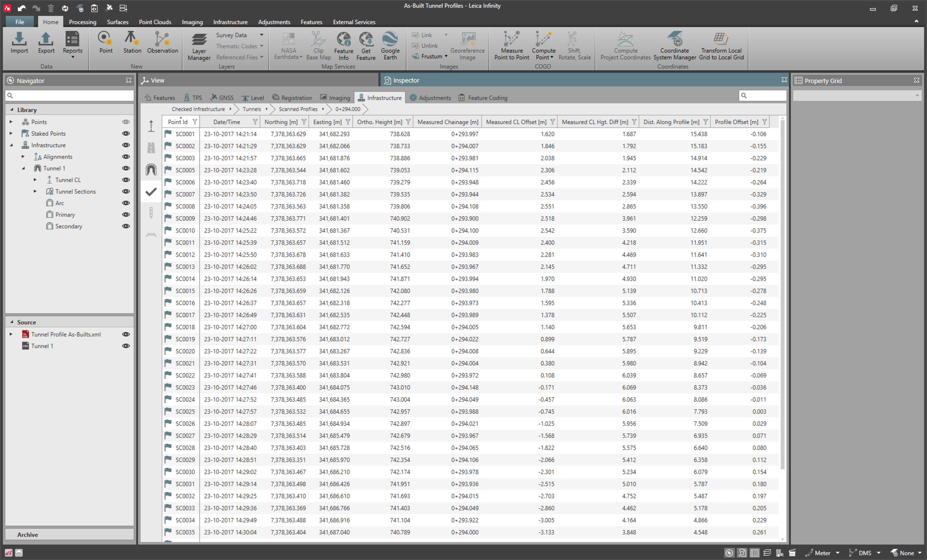The height and width of the screenshot is (560, 927).
Task: Click Transform Local Grid to Local Grid
Action: coord(721,46)
